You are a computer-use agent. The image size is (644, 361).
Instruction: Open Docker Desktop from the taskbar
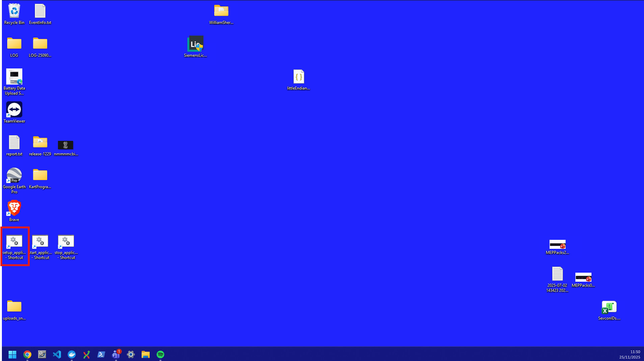[72, 355]
